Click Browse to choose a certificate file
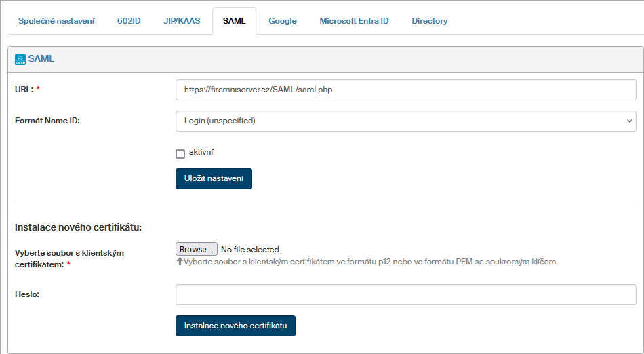This screenshot has height=354, width=644. (197, 249)
